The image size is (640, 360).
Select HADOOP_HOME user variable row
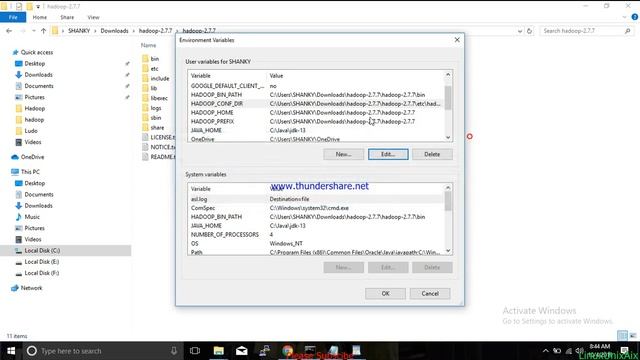coord(316,113)
